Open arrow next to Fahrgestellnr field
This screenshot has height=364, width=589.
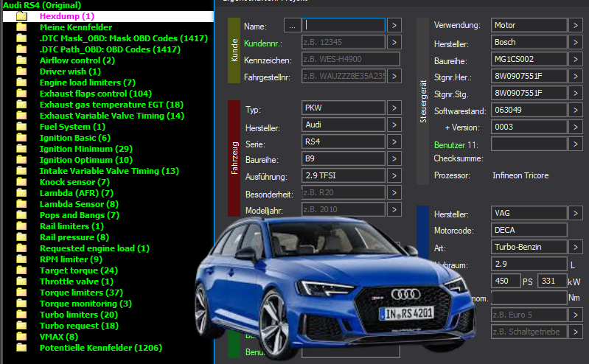tap(394, 76)
